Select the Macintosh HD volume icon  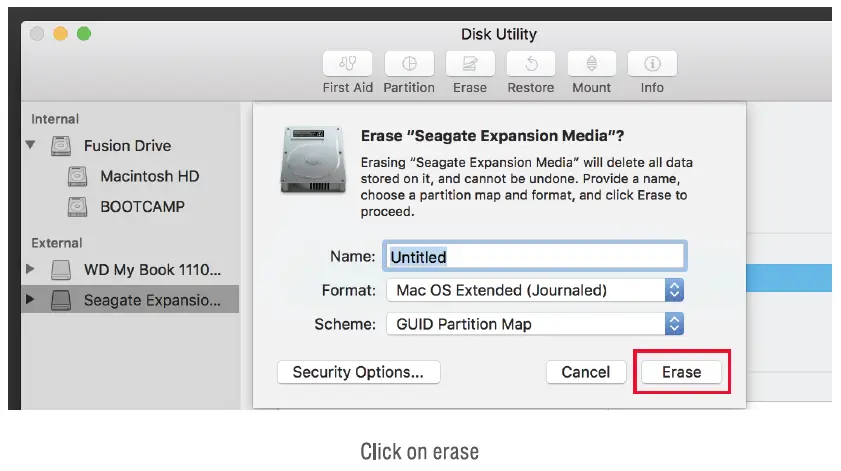pos(78,177)
